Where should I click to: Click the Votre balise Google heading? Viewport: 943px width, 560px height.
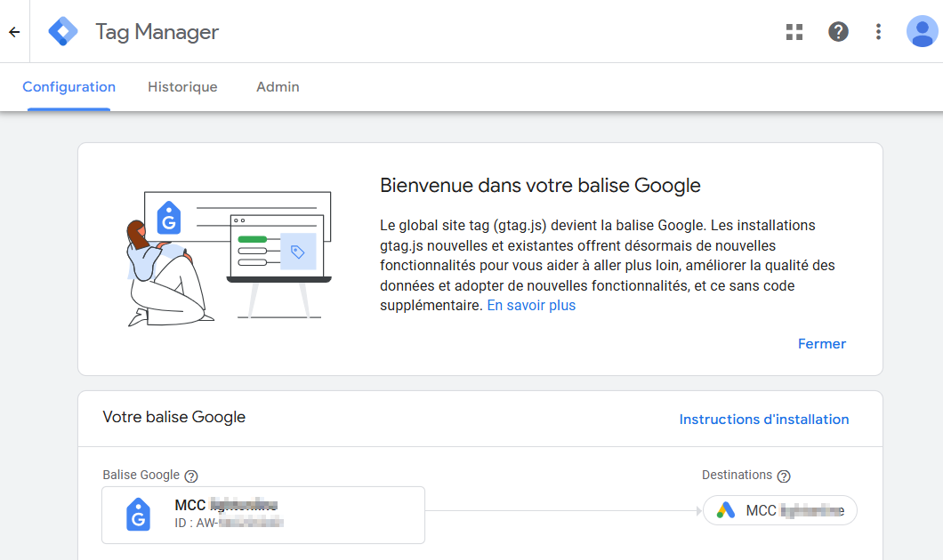coord(173,417)
